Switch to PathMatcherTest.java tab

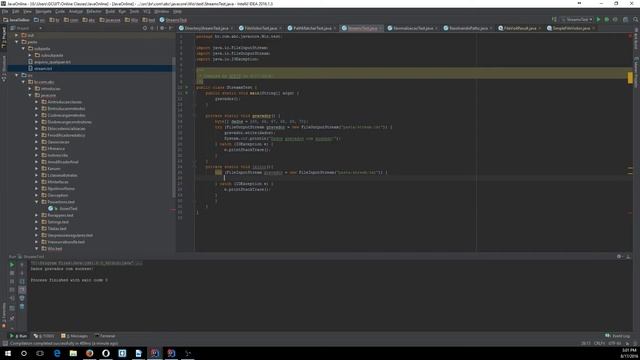pyautogui.click(x=312, y=28)
